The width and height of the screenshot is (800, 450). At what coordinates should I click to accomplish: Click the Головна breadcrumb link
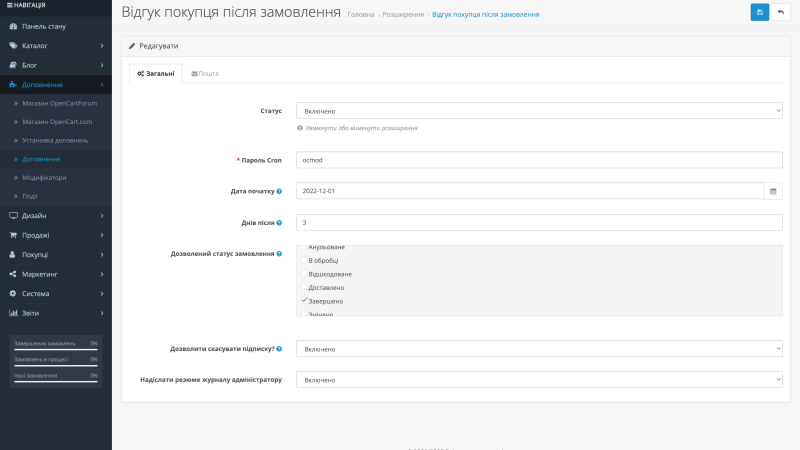point(361,15)
